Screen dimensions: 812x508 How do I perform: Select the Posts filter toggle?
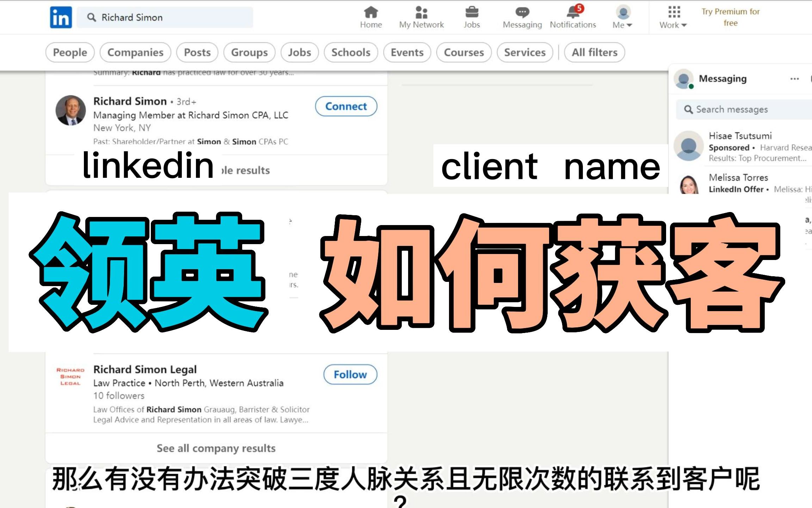tap(197, 52)
